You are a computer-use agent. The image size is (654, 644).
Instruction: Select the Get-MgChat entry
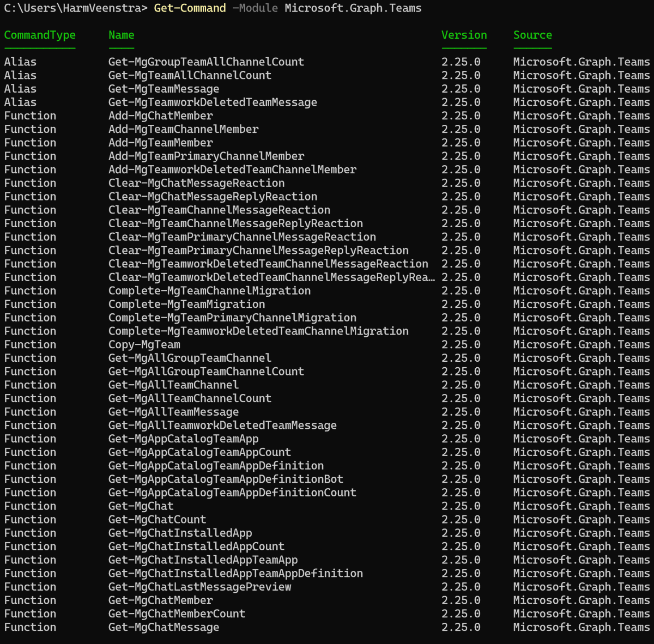(141, 506)
